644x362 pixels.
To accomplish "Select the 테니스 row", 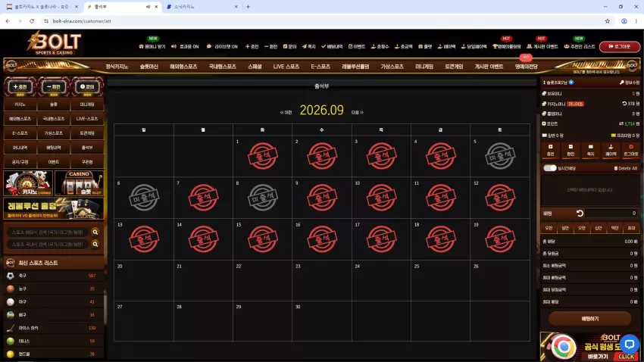I will (53, 341).
